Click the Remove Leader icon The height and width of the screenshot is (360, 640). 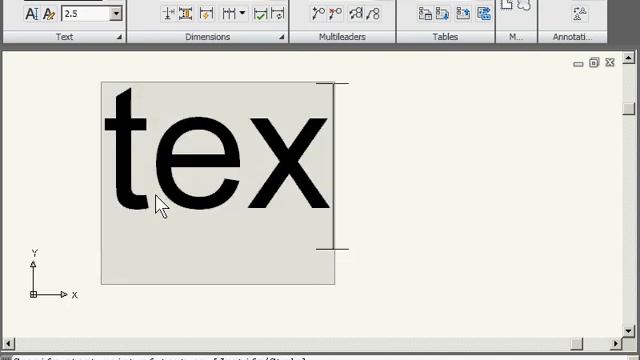pos(336,13)
